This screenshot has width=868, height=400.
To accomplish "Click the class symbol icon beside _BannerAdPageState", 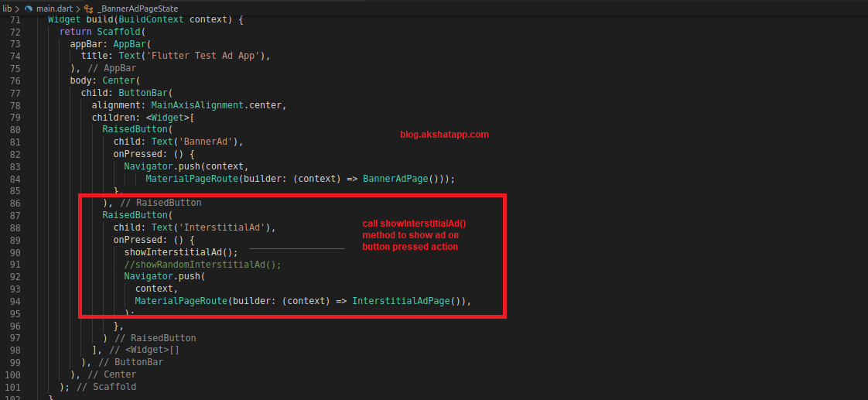I will pyautogui.click(x=87, y=7).
